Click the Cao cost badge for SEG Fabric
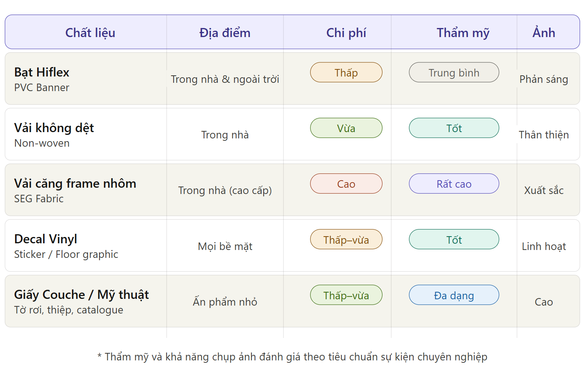This screenshot has height=373, width=588. pyautogui.click(x=346, y=184)
